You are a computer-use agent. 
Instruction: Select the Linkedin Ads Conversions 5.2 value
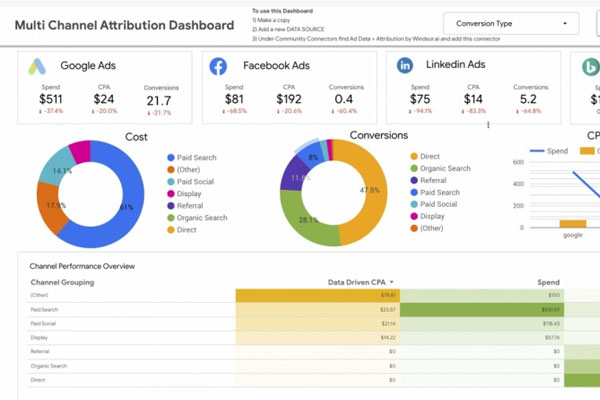[529, 99]
